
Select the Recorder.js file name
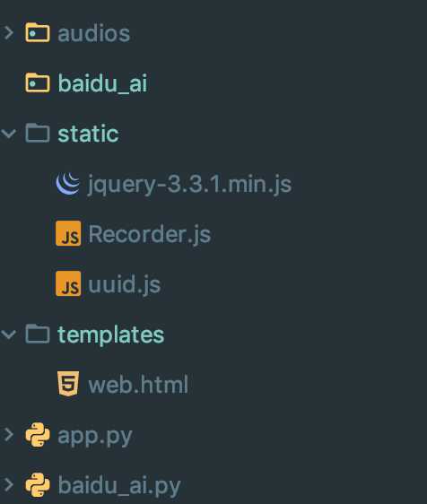pyautogui.click(x=150, y=234)
